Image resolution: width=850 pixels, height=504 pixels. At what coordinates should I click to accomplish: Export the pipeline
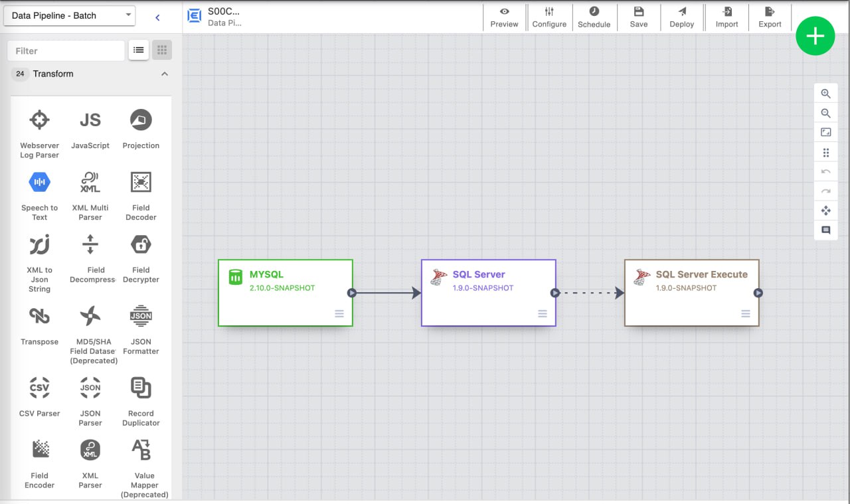[x=770, y=17]
